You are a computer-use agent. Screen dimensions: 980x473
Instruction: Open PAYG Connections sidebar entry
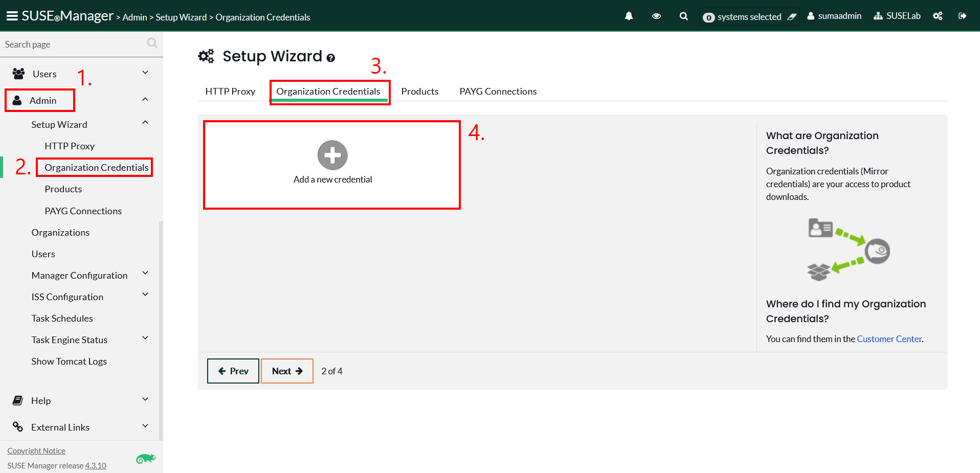tap(83, 211)
